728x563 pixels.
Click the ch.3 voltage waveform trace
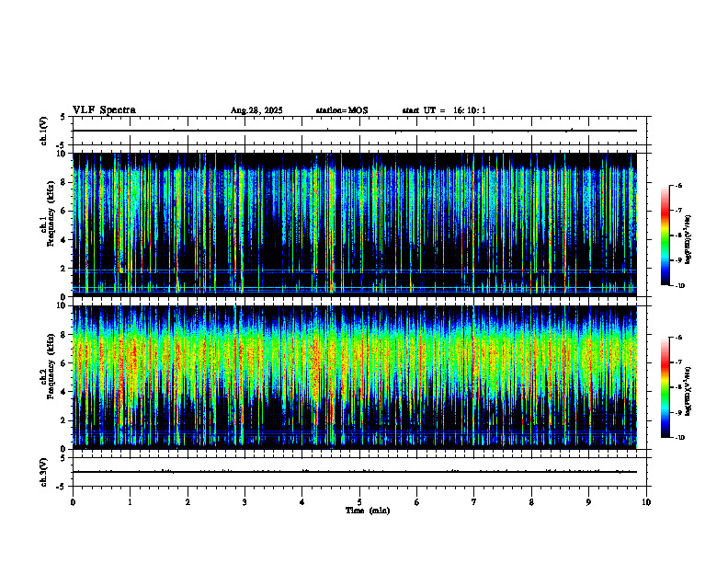(x=355, y=472)
